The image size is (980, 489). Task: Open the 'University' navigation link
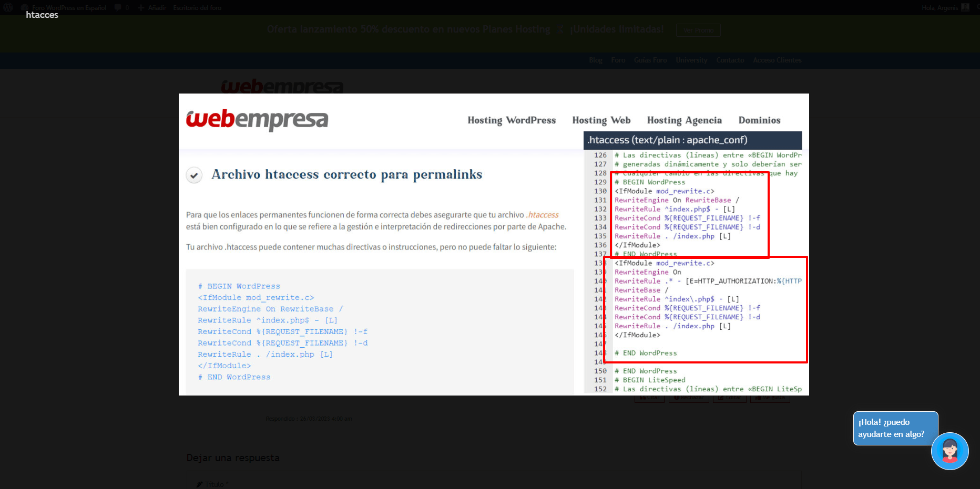point(691,60)
